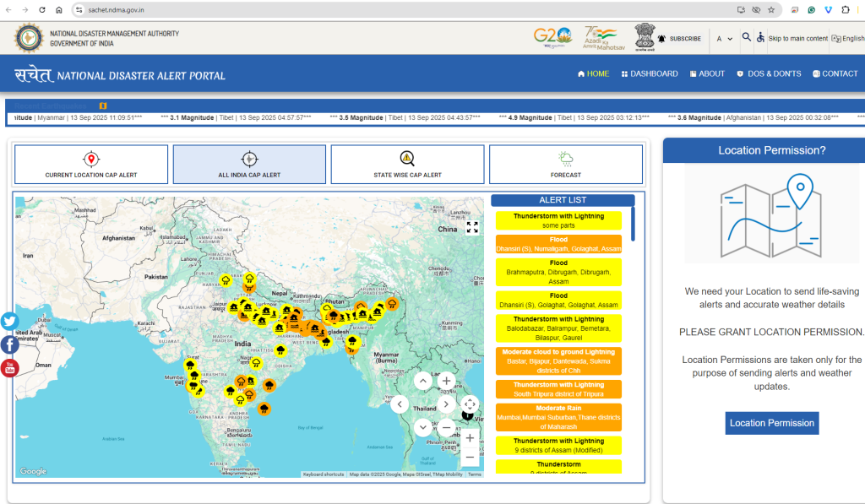Select the All India CAP Alert tab
This screenshot has height=504, width=865.
click(249, 165)
